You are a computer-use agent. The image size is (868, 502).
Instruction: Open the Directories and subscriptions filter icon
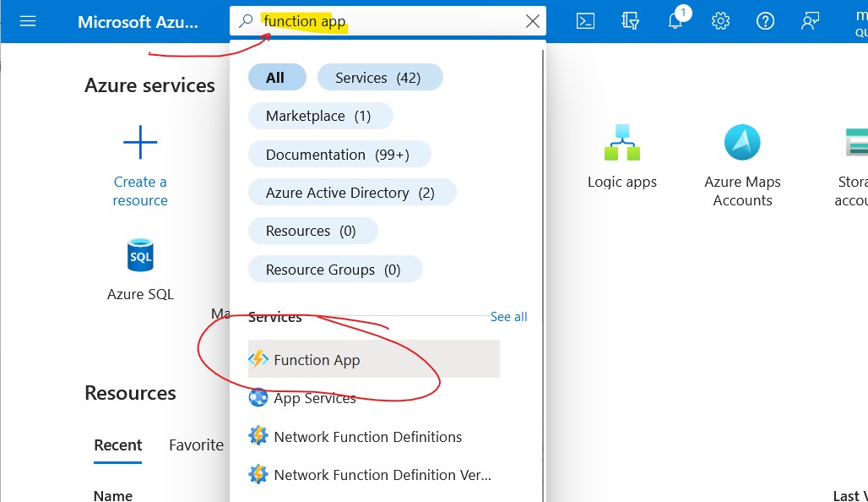coord(630,21)
